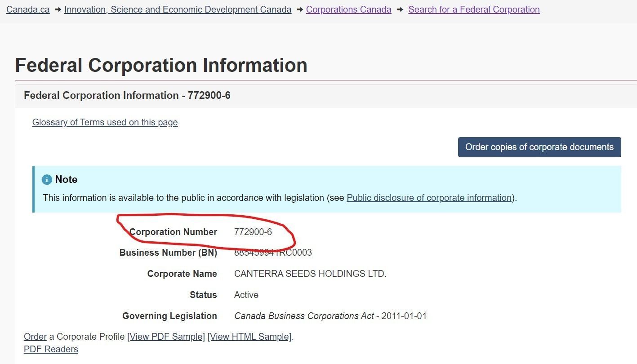Open the Corporations Canada breadcrumb
Viewport: 637px width, 364px height.
[x=348, y=9]
